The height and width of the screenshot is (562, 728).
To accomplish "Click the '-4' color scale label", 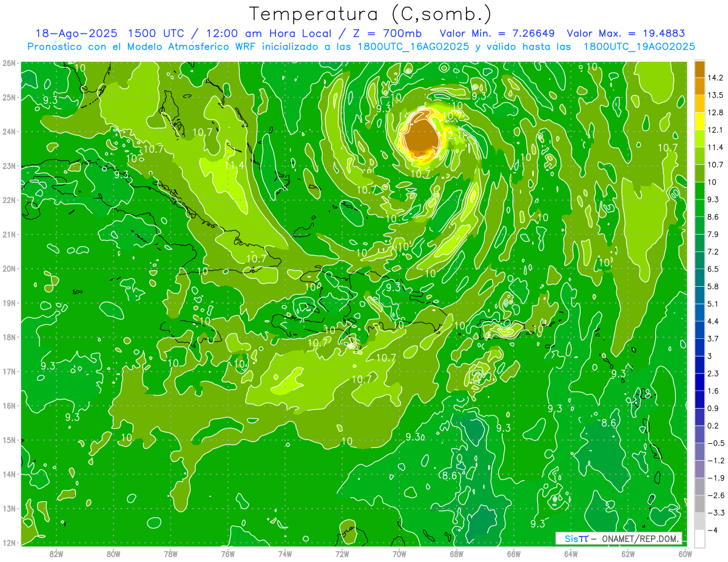I will click(x=713, y=530).
